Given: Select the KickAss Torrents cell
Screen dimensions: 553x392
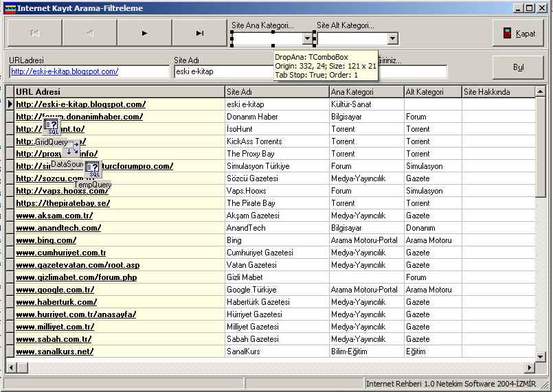Looking at the screenshot, I should tap(277, 141).
